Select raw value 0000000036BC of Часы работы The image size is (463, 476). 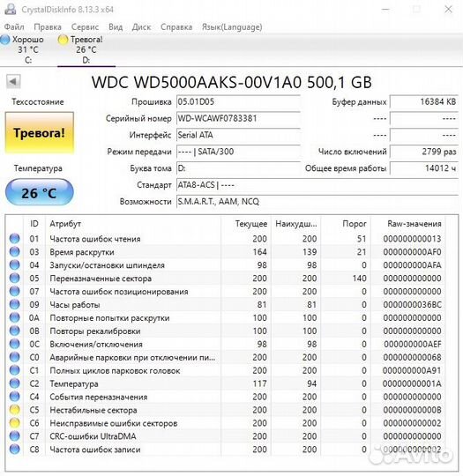[412, 305]
